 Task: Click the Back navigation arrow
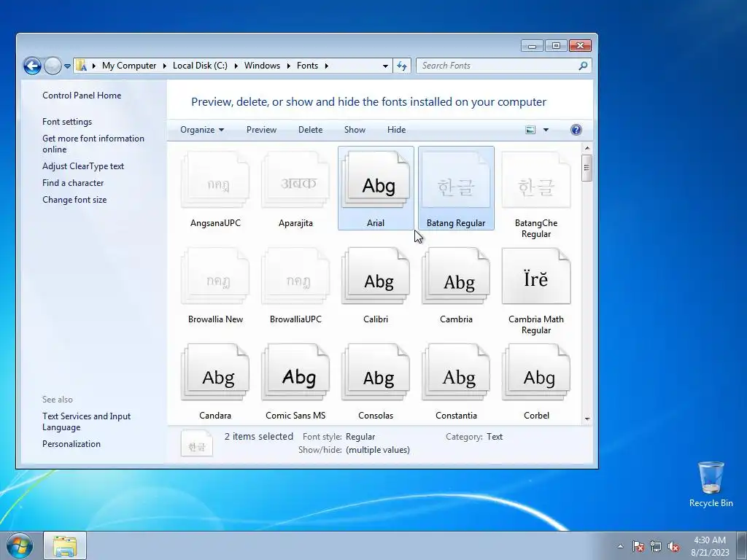(32, 66)
